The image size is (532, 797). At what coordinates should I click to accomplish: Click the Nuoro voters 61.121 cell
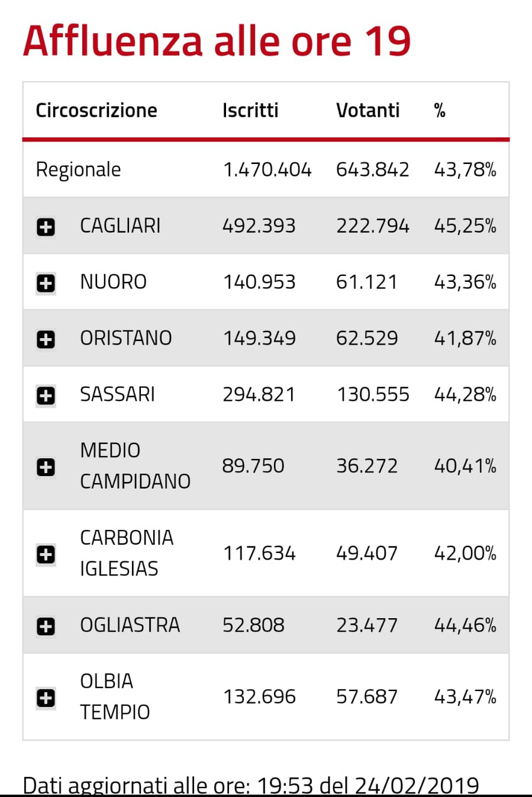coord(367,282)
